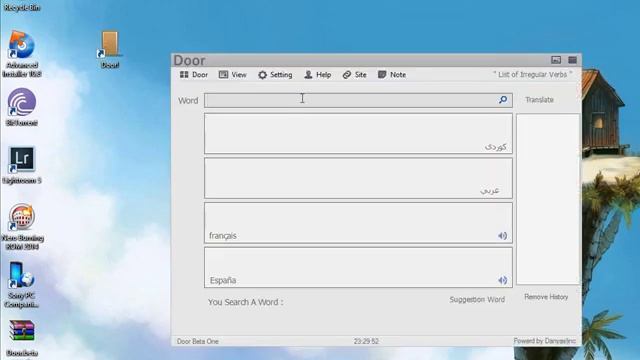
Task: Open the Setting menu
Action: click(x=275, y=75)
